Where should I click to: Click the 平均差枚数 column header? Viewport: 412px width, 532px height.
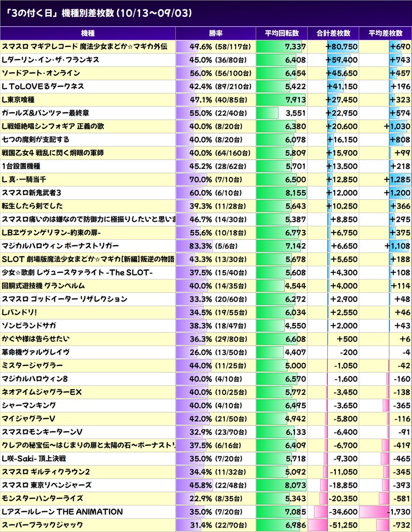pyautogui.click(x=385, y=33)
